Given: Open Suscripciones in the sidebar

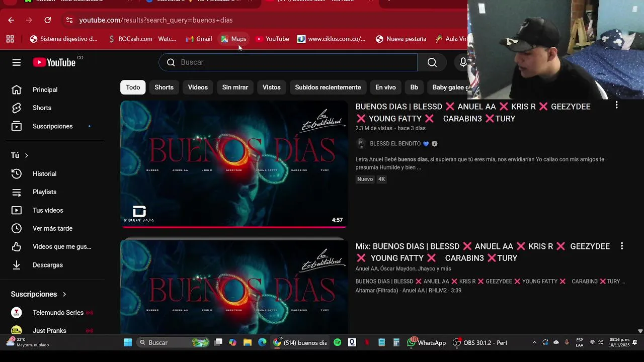Looking at the screenshot, I should click(52, 126).
